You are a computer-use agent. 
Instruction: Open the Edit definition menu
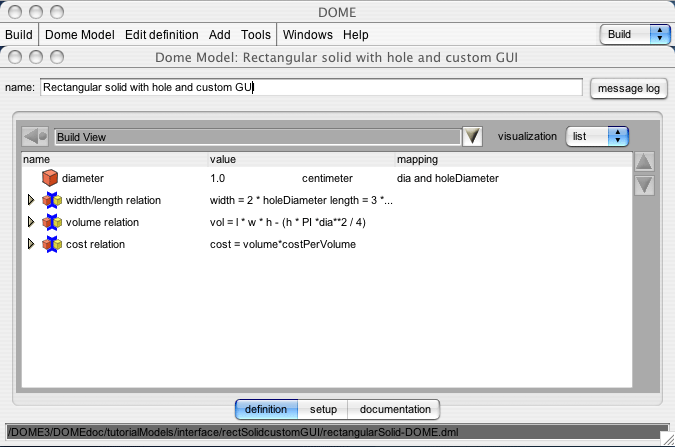(162, 34)
